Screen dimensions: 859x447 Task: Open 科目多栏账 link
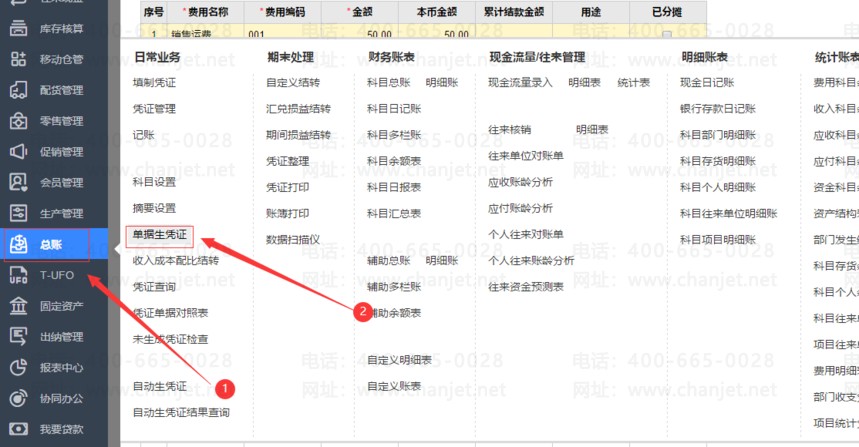[394, 135]
